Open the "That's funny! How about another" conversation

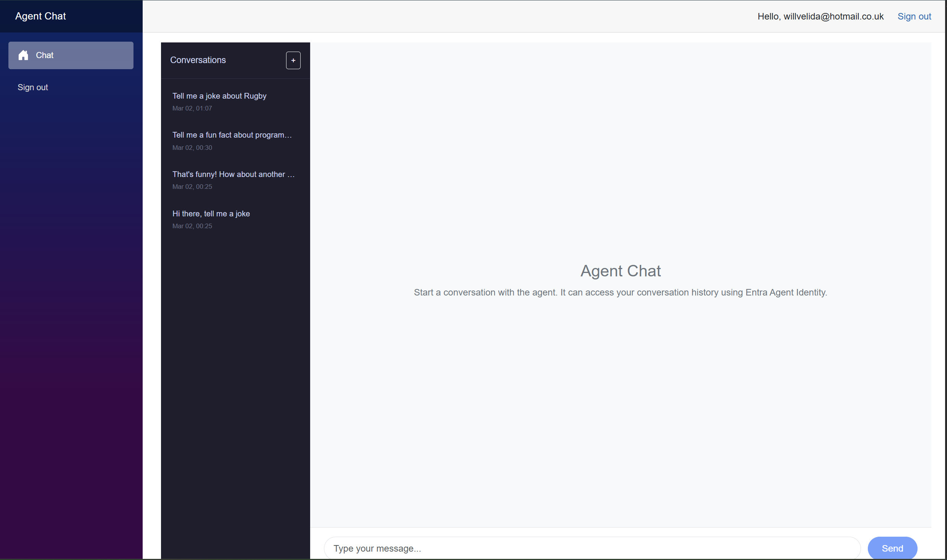pos(233,174)
